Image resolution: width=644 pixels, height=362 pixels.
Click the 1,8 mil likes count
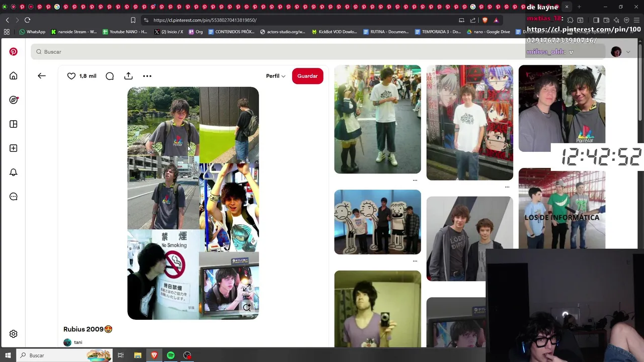(x=88, y=76)
